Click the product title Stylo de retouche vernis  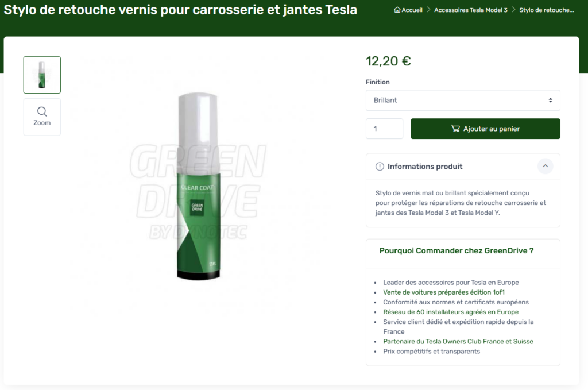tap(180, 9)
